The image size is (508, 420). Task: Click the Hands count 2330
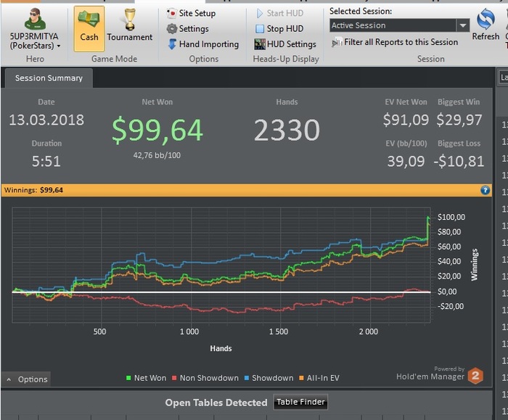tap(287, 130)
